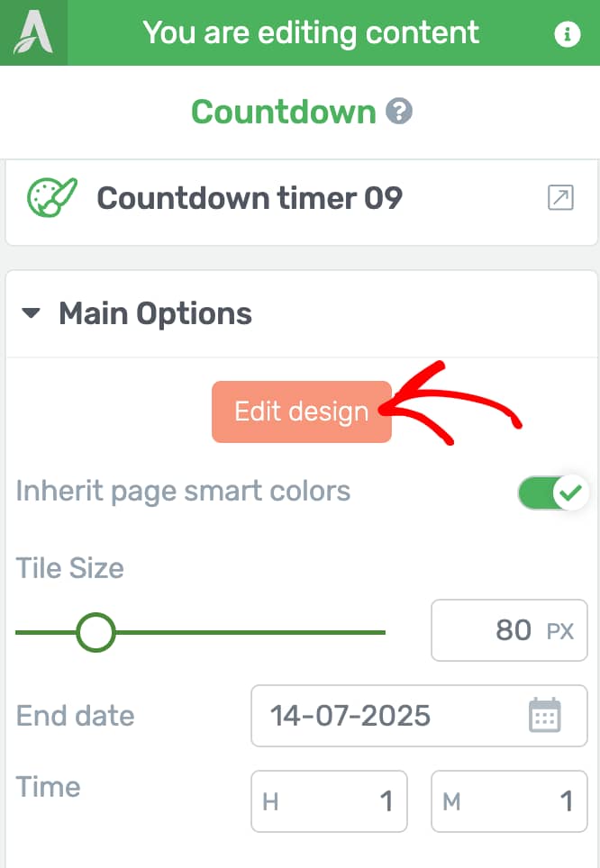Viewport: 600px width, 868px height.
Task: Click the Main Options section header
Action: click(x=302, y=314)
